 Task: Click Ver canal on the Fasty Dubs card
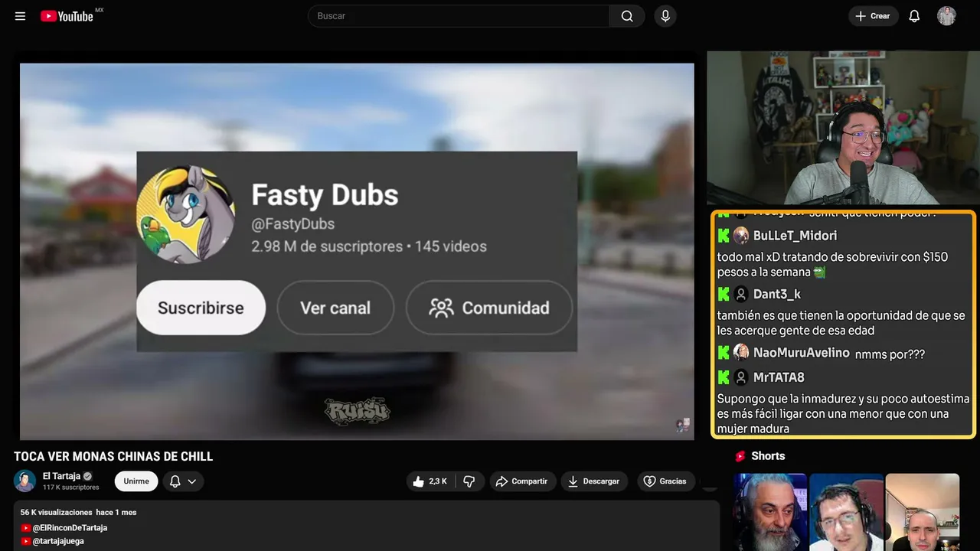tap(335, 308)
